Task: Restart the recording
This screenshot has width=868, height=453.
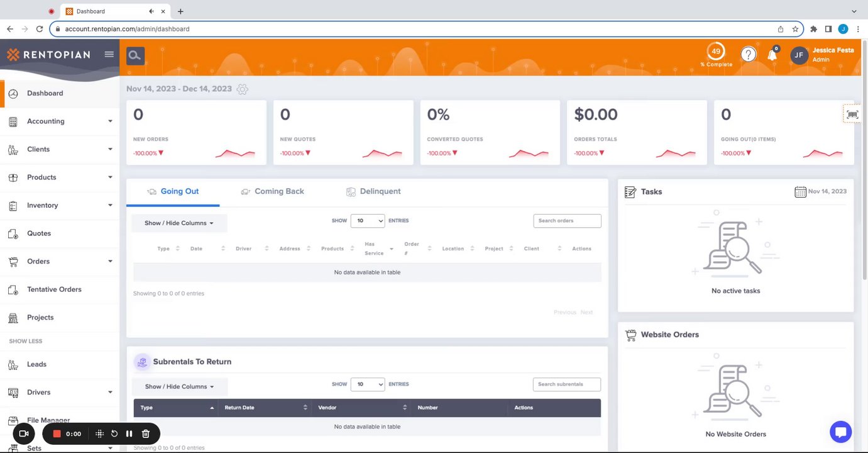Action: [x=114, y=433]
